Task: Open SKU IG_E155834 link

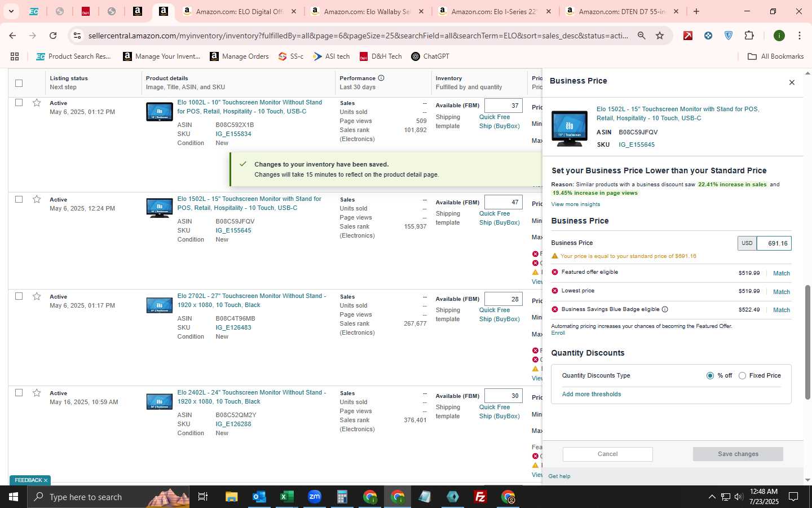Action: pyautogui.click(x=233, y=134)
